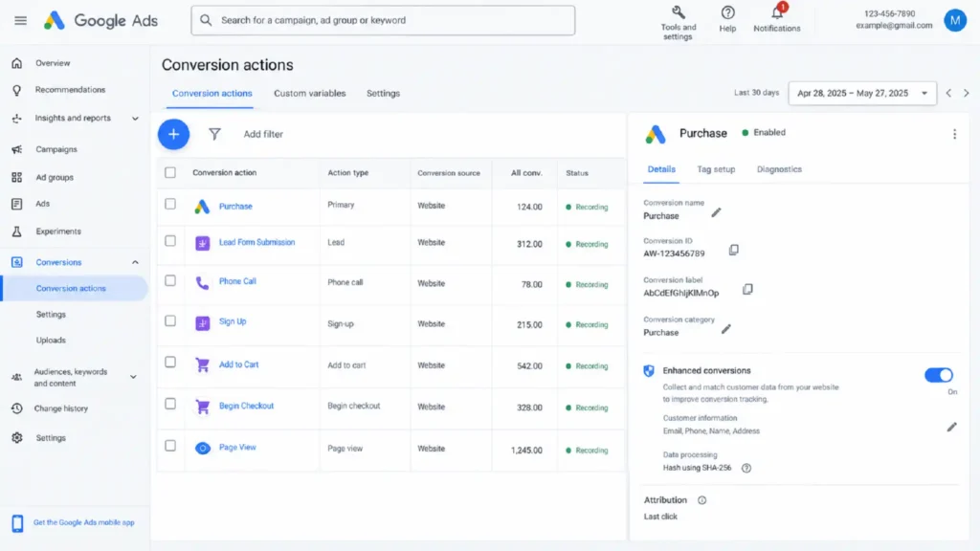Check the Add to Cart row checkbox
This screenshot has width=980, height=551.
coord(170,363)
